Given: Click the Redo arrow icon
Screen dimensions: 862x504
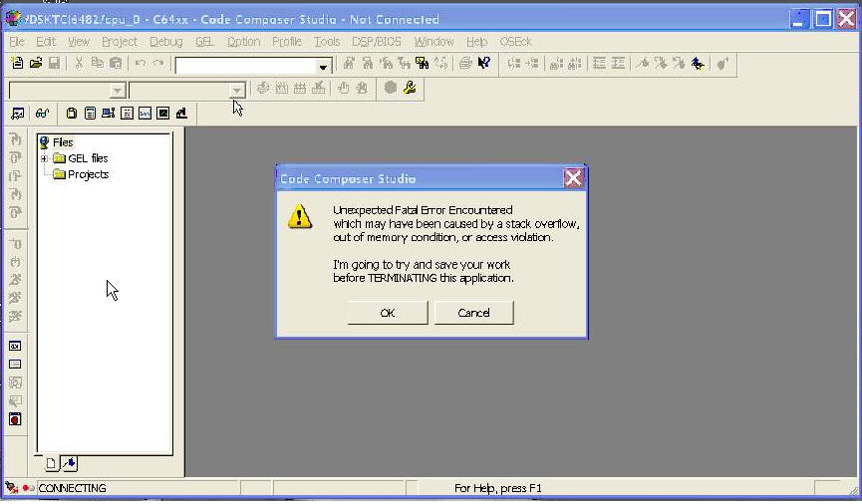Looking at the screenshot, I should tap(158, 63).
